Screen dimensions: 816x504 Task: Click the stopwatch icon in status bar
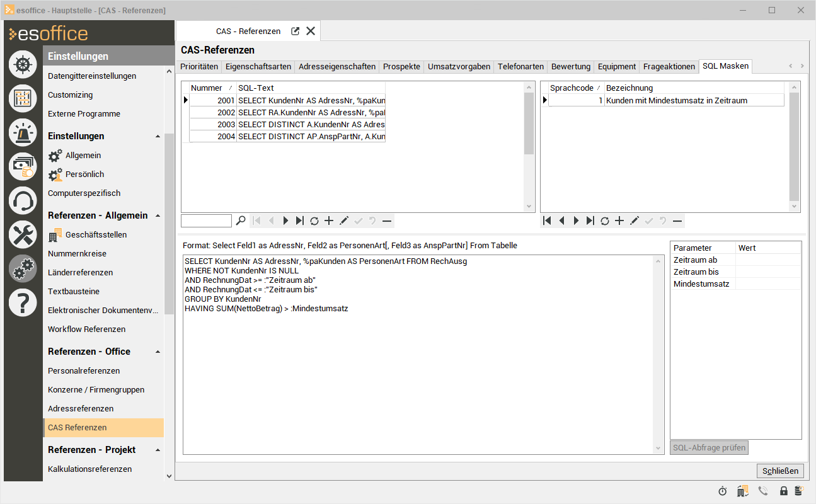click(x=722, y=491)
